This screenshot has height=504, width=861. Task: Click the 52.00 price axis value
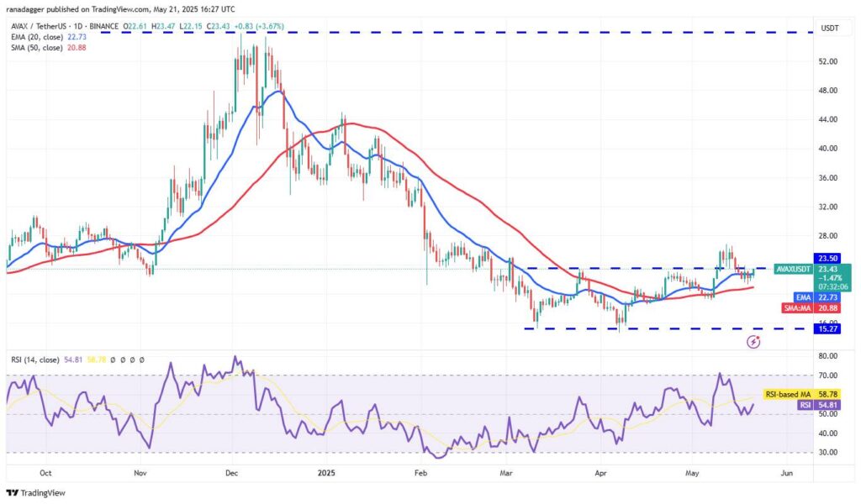[x=828, y=61]
